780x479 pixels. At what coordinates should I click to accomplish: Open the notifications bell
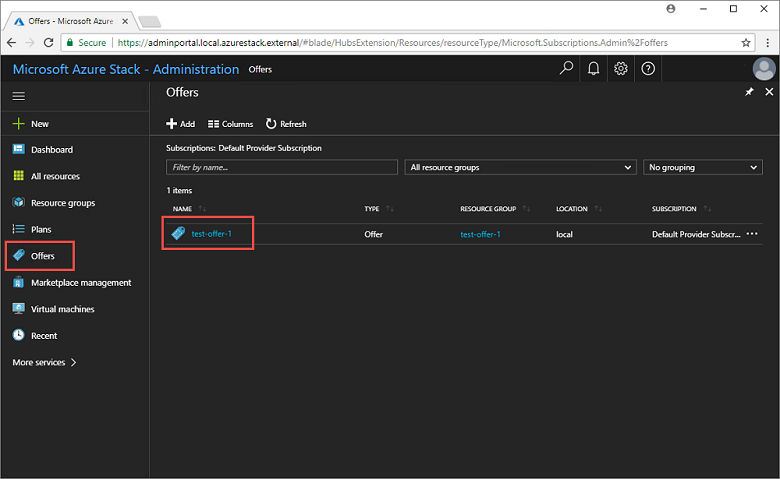click(594, 69)
